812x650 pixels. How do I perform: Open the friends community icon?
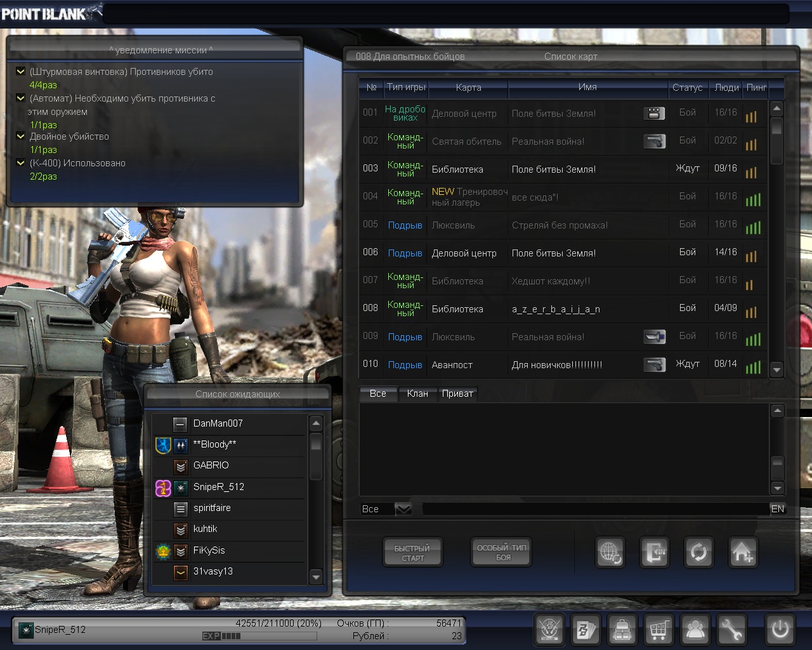pyautogui.click(x=695, y=630)
